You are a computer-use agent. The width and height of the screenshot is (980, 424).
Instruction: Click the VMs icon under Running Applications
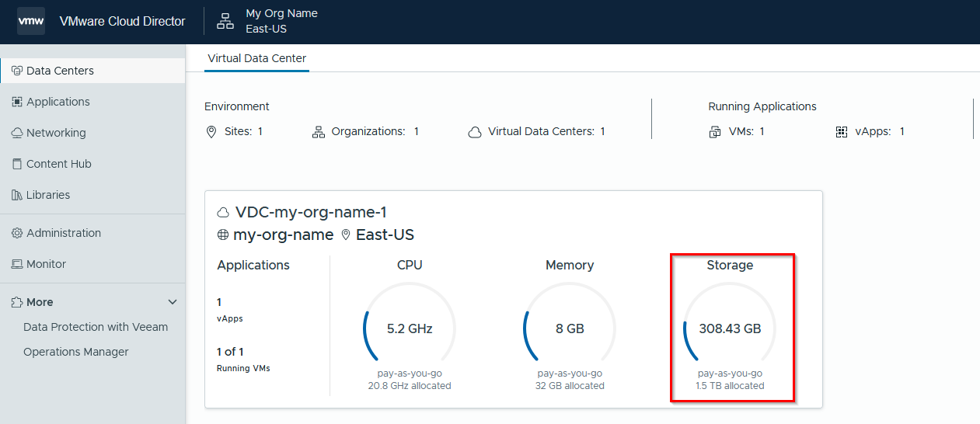click(715, 132)
